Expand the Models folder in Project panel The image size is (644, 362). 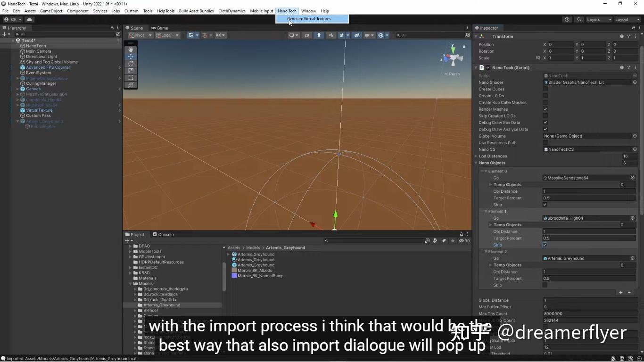tap(130, 283)
